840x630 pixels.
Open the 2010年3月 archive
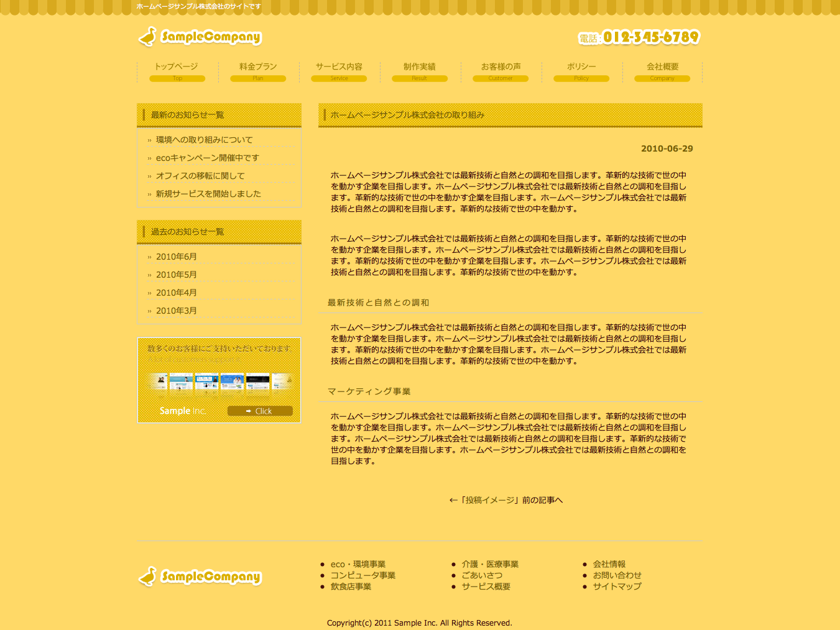pyautogui.click(x=176, y=311)
